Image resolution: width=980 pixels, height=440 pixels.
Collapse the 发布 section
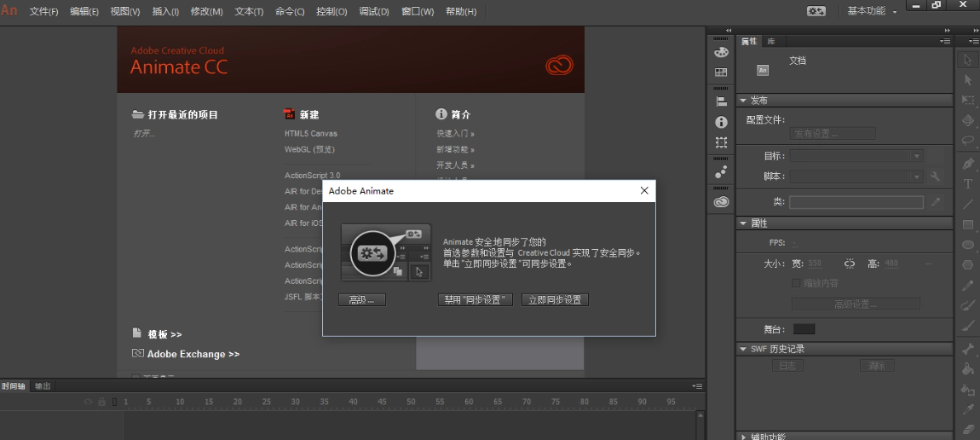tap(743, 101)
